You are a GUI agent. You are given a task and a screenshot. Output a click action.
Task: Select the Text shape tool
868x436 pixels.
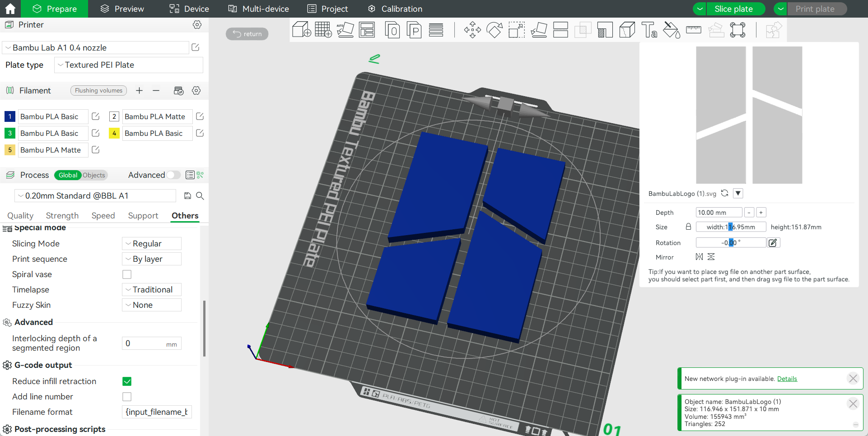(x=649, y=30)
